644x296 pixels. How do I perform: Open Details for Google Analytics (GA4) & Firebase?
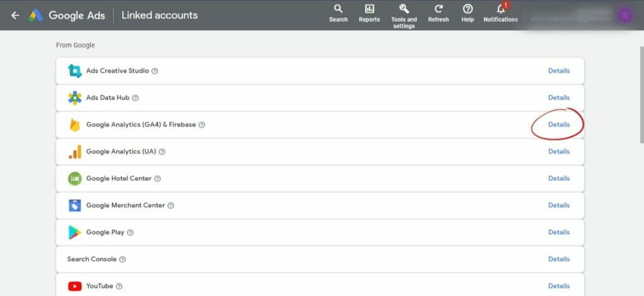click(559, 125)
